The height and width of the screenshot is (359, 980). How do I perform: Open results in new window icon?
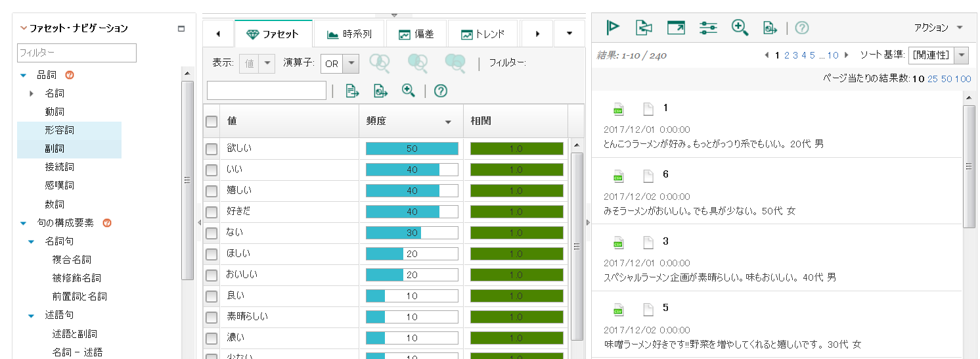click(x=676, y=27)
